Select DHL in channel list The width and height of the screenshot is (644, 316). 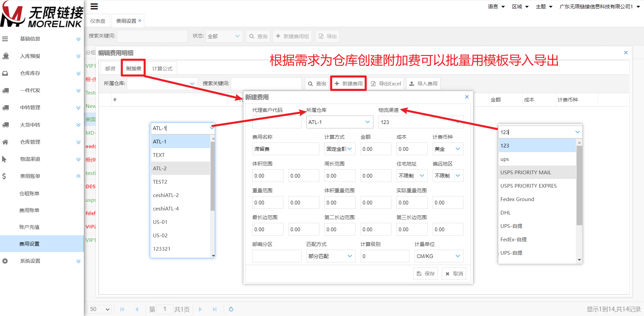(537, 213)
